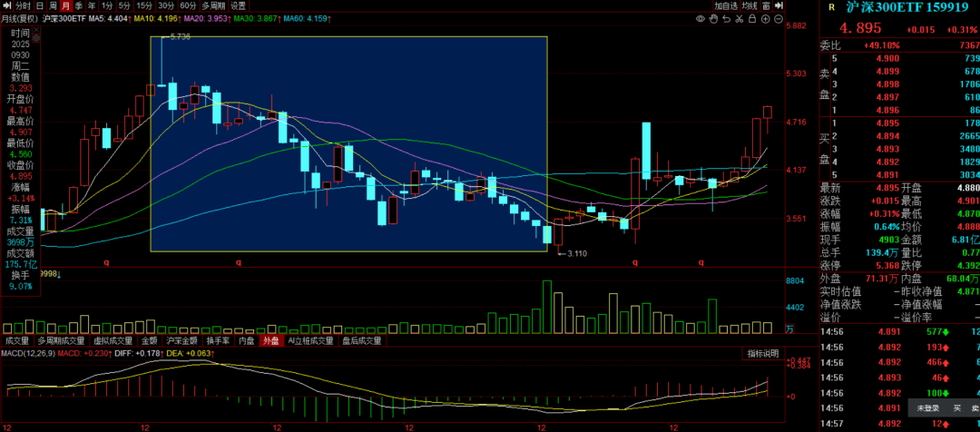Toggle the 均线 moving average display
The width and height of the screenshot is (980, 432).
749,5
